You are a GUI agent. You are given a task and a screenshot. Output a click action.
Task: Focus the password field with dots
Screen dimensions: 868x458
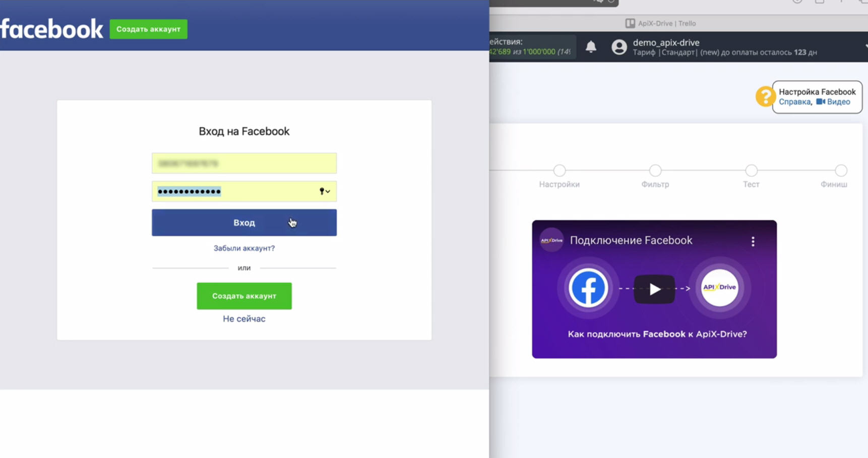point(244,191)
